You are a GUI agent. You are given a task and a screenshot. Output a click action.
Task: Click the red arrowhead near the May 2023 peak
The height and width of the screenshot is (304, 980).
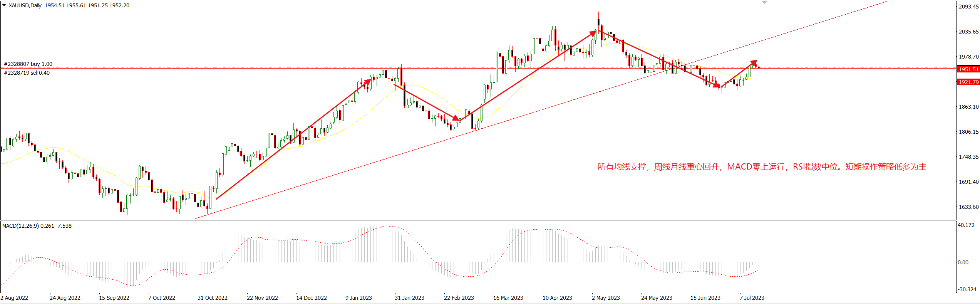[593, 34]
